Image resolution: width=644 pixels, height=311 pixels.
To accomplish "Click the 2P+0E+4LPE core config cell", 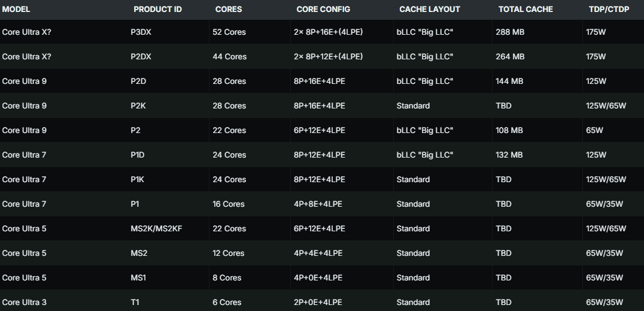I will (318, 302).
